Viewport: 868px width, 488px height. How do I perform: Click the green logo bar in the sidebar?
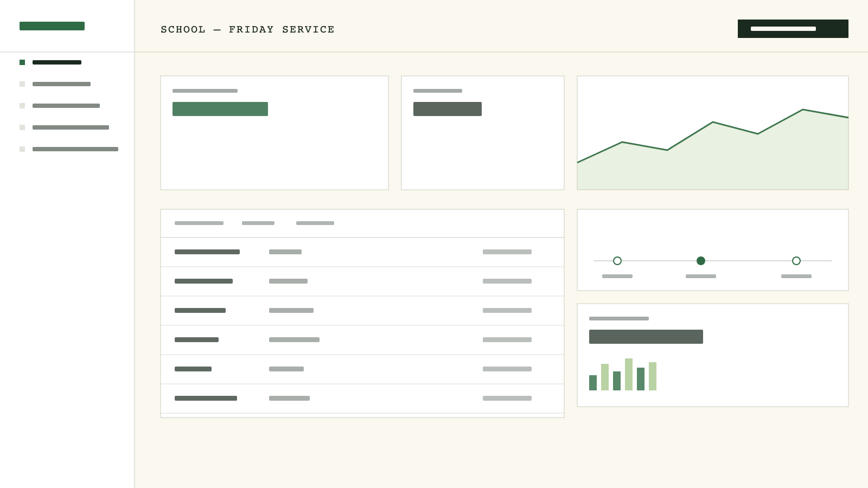(x=52, y=26)
